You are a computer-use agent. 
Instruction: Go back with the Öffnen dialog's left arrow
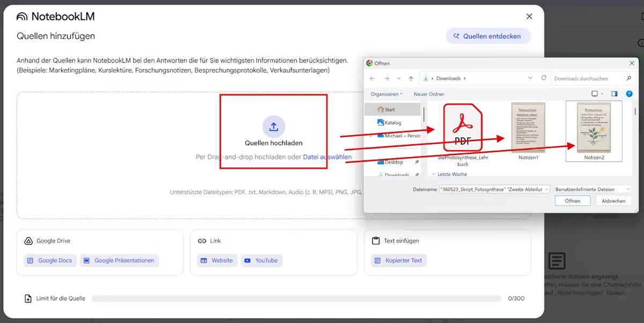pos(372,78)
